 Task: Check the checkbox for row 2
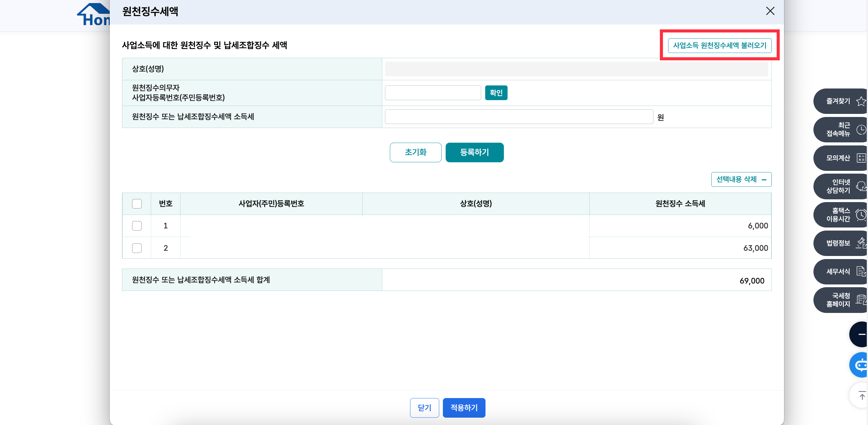137,248
